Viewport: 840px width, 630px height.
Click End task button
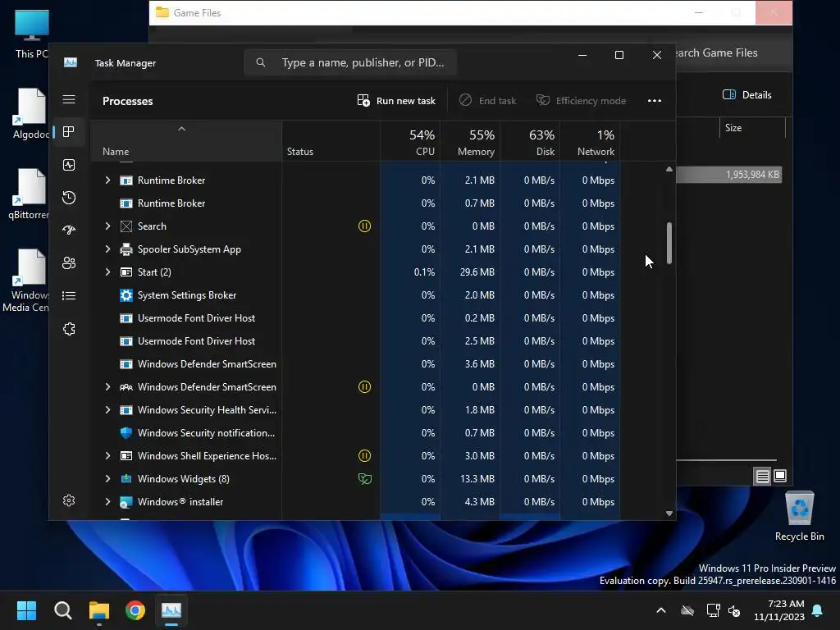tap(488, 101)
